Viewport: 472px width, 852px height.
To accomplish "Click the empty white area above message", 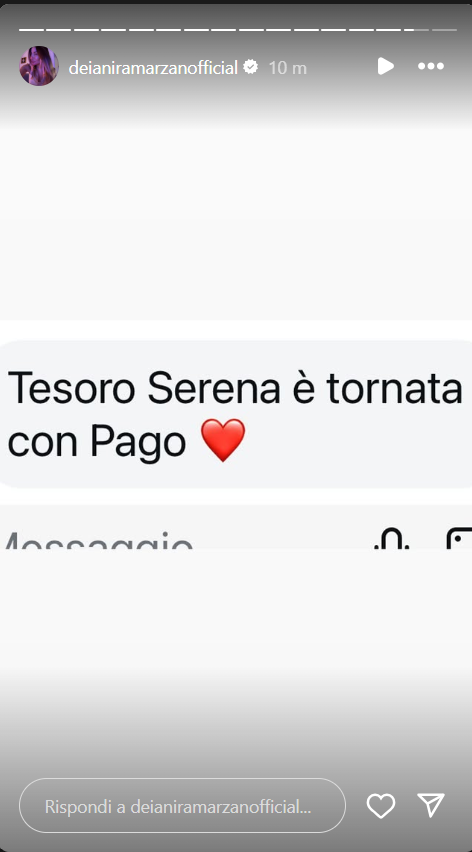I will tap(236, 223).
